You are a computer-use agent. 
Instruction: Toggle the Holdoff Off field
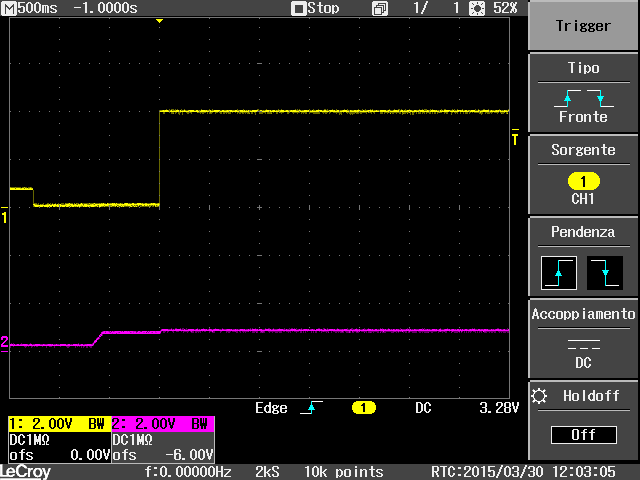584,435
